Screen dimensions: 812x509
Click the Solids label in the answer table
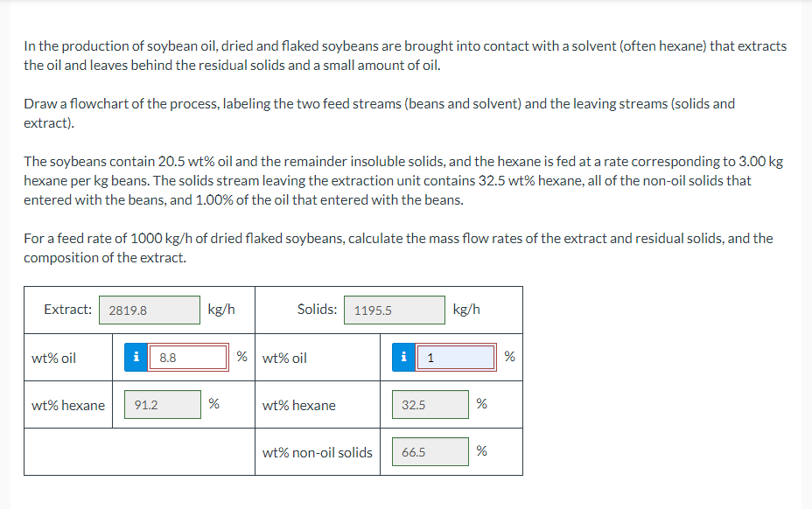click(x=316, y=310)
